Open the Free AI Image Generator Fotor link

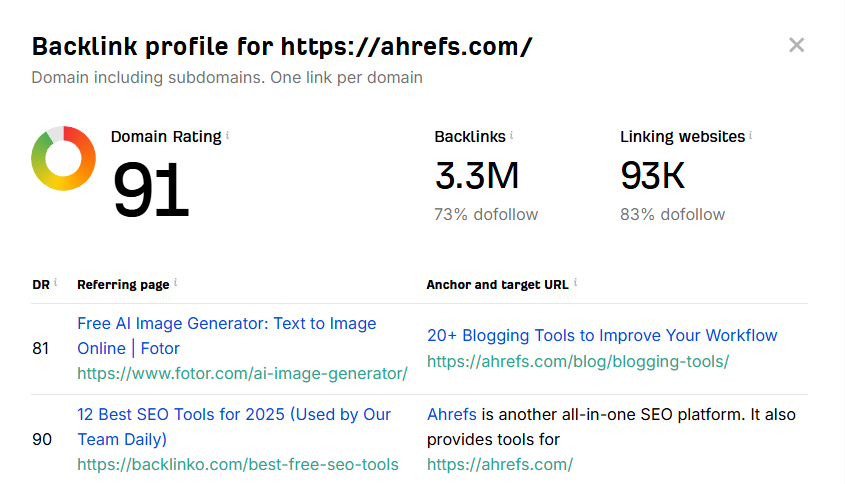click(x=226, y=336)
